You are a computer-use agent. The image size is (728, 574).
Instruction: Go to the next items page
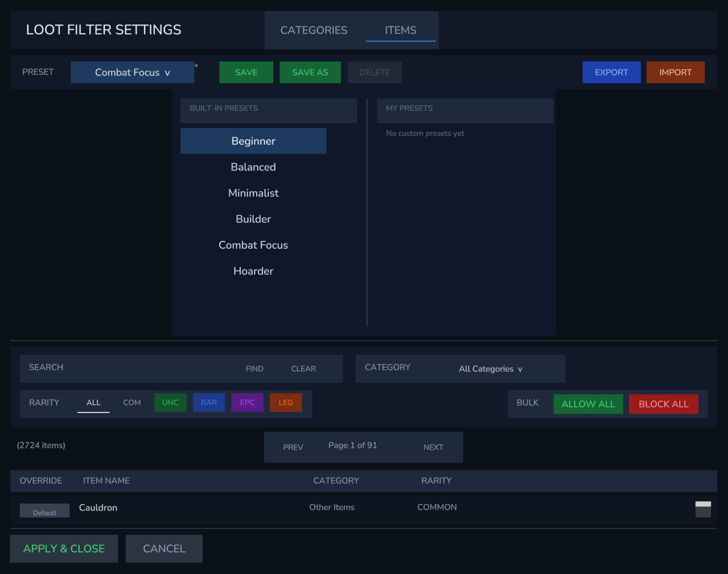[x=433, y=447]
